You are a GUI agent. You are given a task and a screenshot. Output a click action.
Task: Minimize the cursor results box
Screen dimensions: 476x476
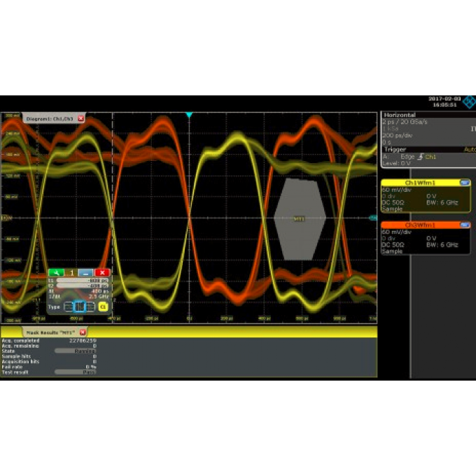(85, 272)
